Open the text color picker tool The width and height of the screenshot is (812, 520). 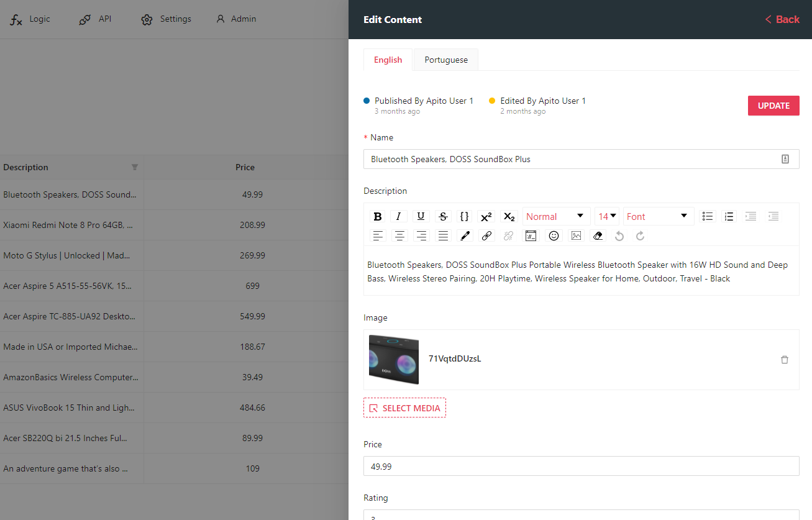pos(465,235)
